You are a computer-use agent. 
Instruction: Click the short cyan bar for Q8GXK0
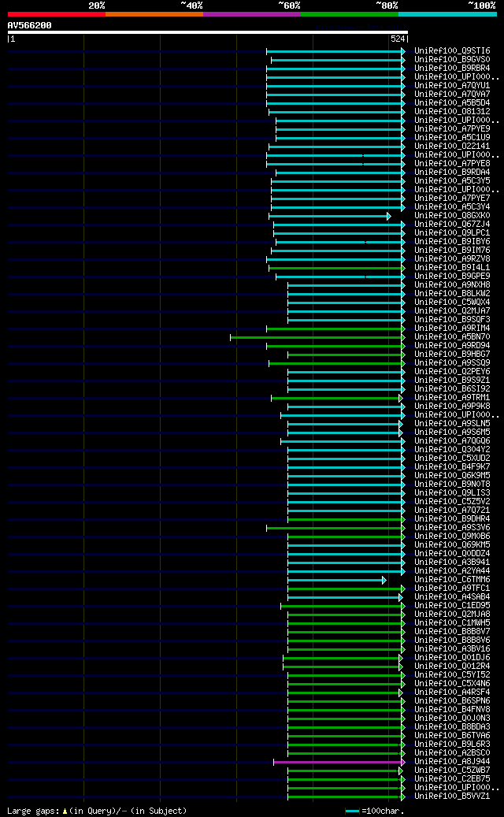coord(330,216)
